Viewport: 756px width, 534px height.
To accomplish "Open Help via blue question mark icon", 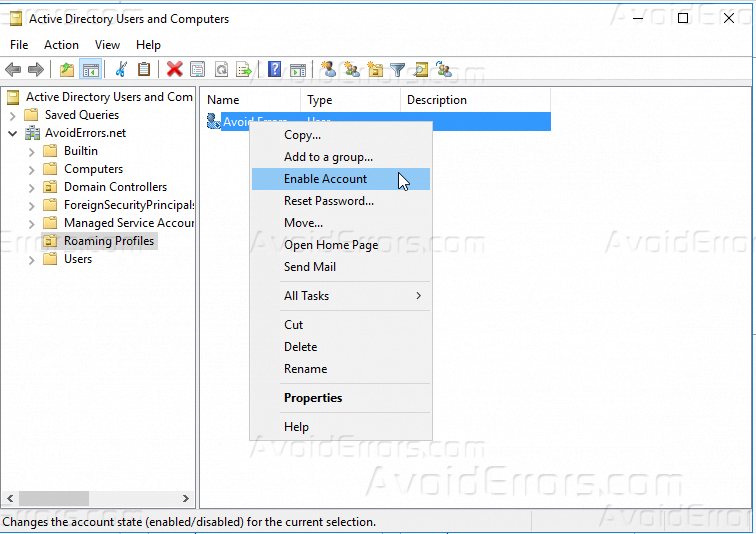I will point(274,69).
